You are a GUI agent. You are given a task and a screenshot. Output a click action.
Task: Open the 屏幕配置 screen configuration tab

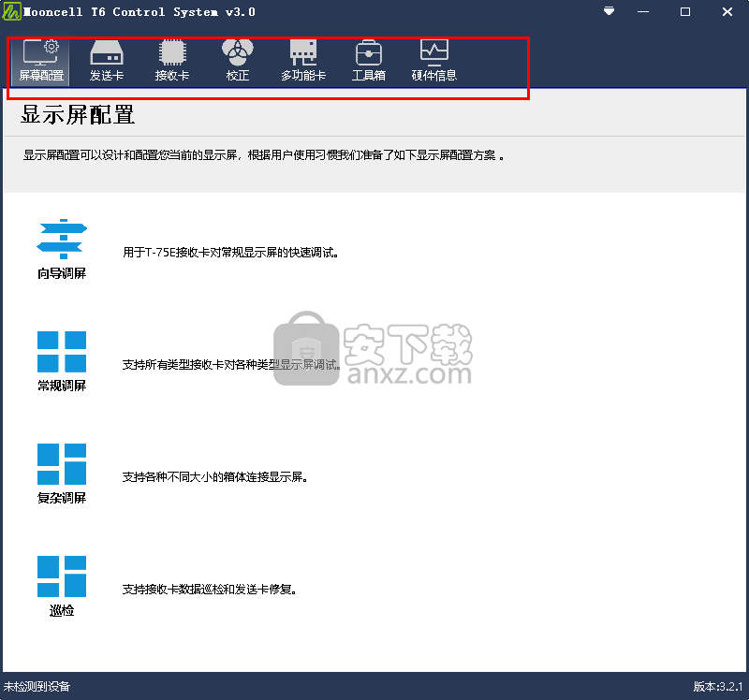[41, 60]
